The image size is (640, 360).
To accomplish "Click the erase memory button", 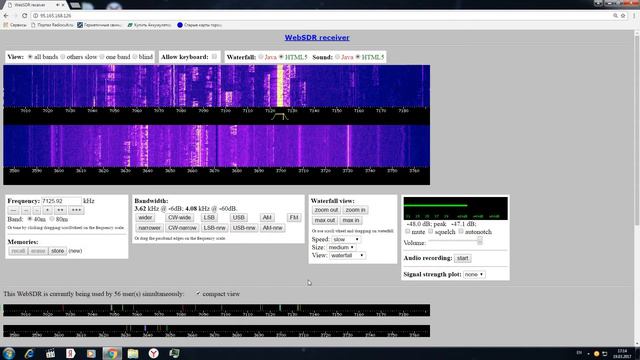I will tap(38, 251).
